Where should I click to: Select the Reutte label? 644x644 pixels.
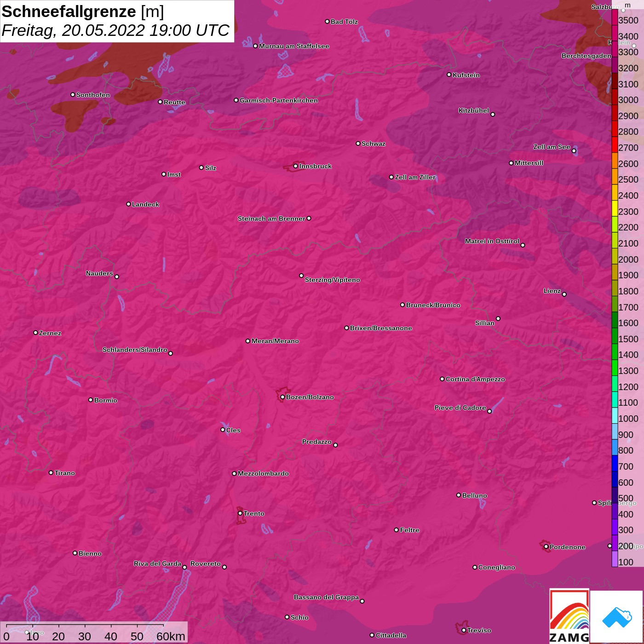(174, 102)
